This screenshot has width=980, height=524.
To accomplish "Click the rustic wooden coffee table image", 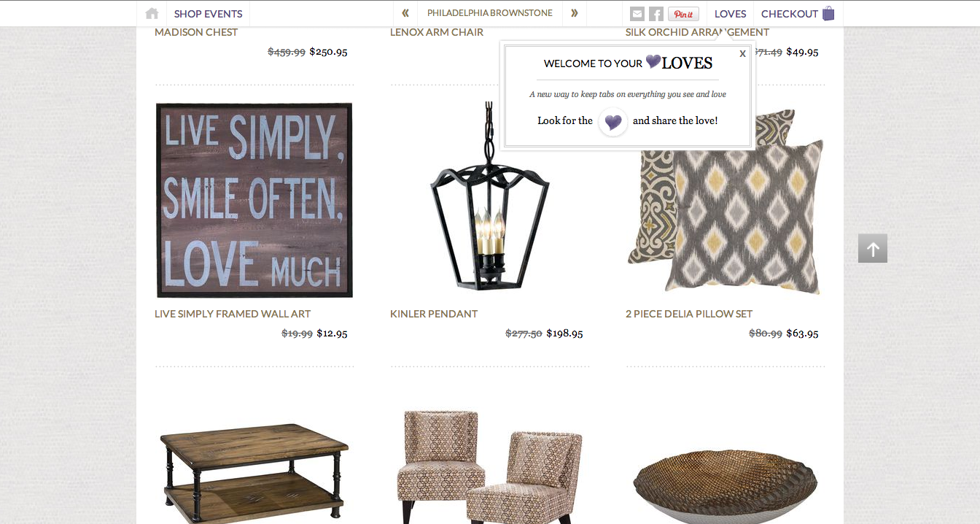I will (x=254, y=471).
